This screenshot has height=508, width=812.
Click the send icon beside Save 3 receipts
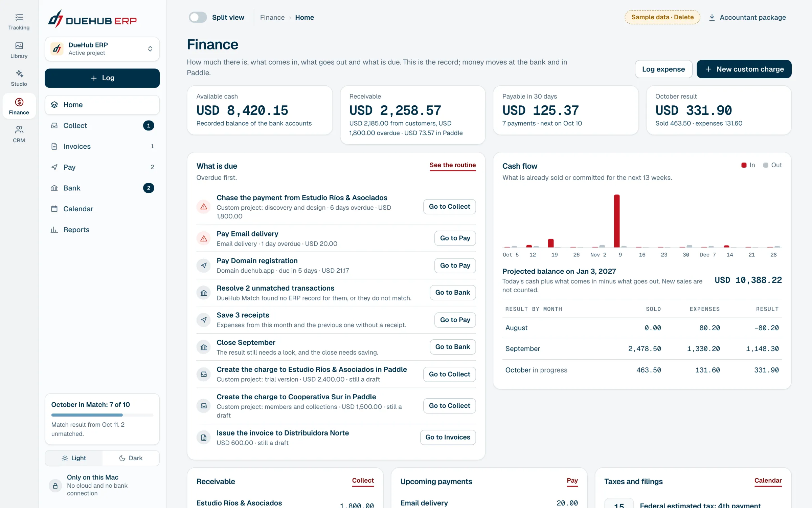[204, 320]
